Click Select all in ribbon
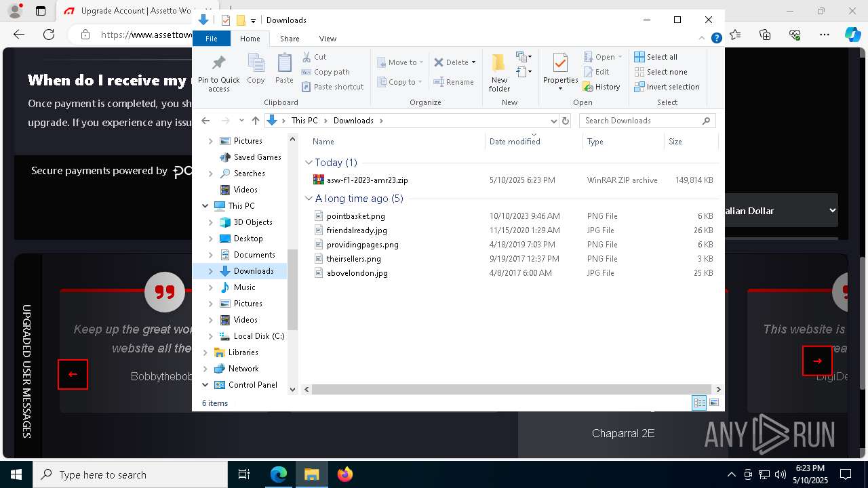 656,57
